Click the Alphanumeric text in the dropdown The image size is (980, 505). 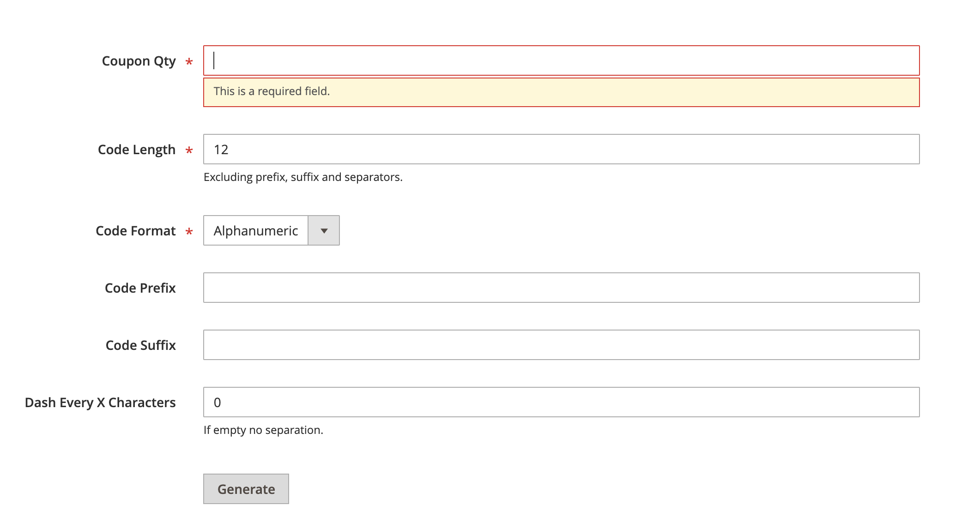(255, 230)
